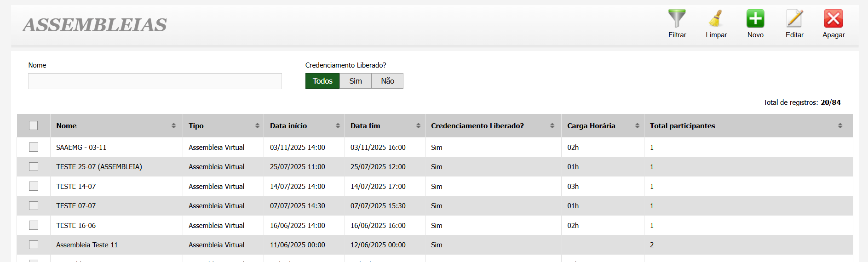
Task: Toggle the select-all header checkbox
Action: pyautogui.click(x=34, y=125)
